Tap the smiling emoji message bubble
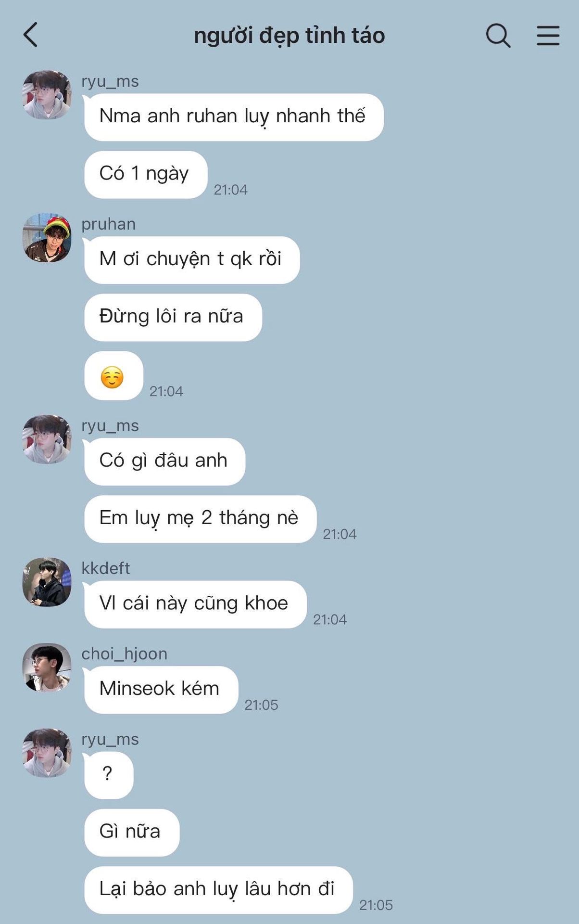This screenshot has width=579, height=924. click(113, 376)
